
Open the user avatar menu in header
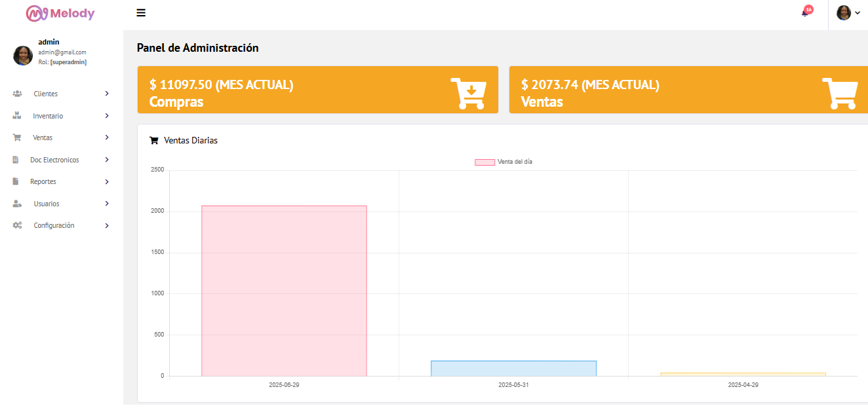point(848,13)
